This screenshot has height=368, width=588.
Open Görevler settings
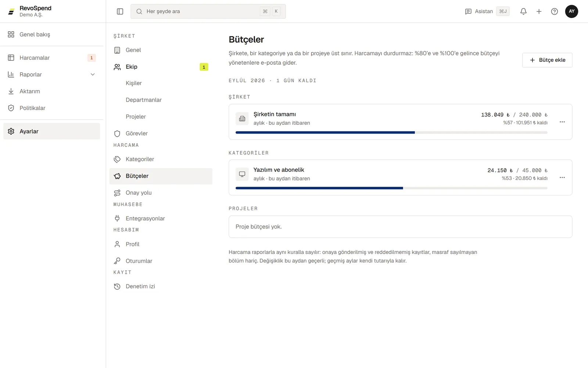161,133
